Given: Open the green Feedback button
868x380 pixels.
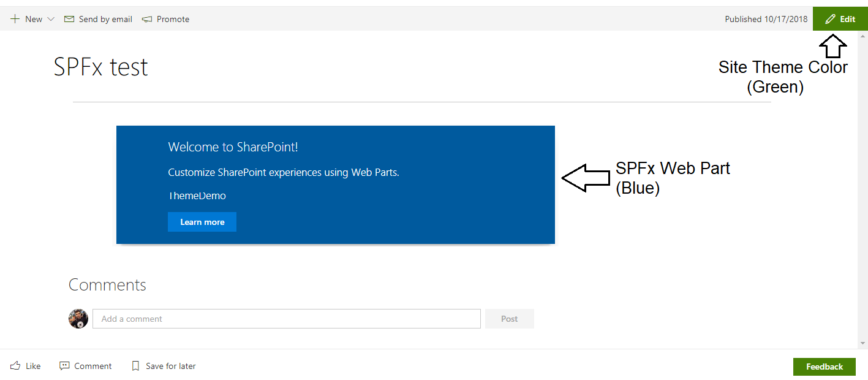Looking at the screenshot, I should [824, 367].
